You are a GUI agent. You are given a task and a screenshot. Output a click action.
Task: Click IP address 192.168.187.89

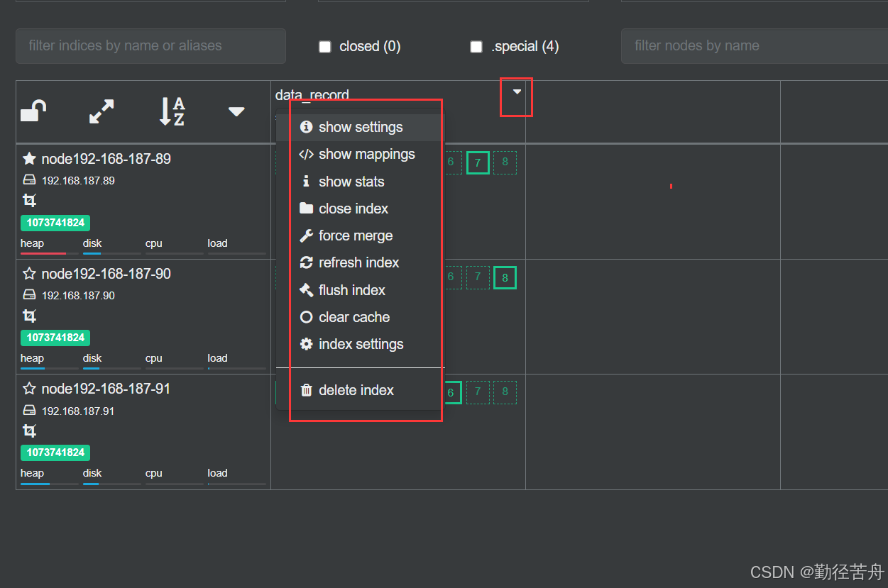click(x=78, y=181)
